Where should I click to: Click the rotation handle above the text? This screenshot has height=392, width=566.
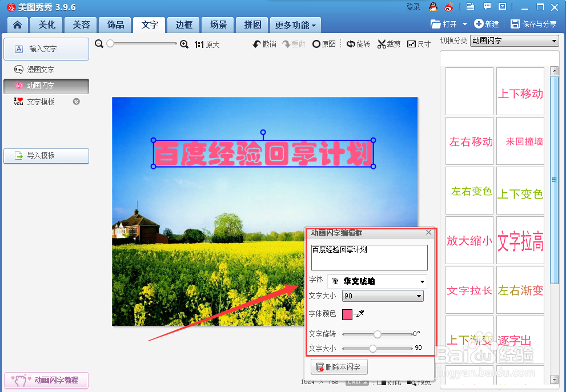point(263,132)
